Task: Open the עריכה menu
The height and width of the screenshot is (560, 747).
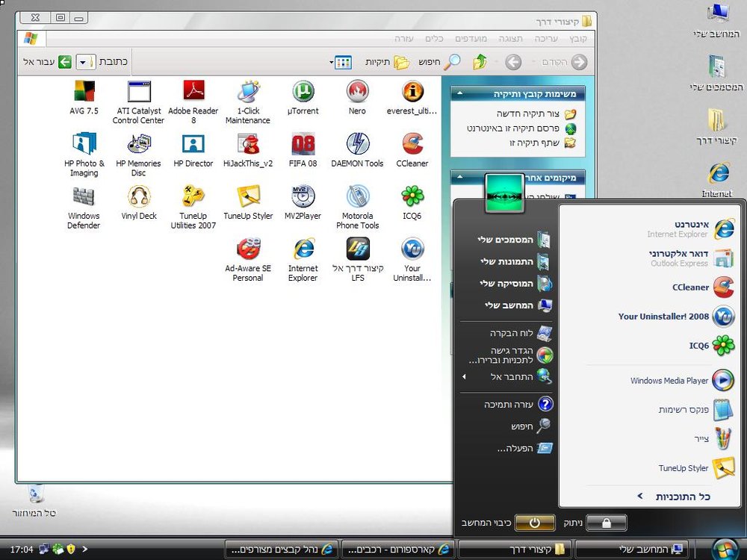Action: (546, 39)
